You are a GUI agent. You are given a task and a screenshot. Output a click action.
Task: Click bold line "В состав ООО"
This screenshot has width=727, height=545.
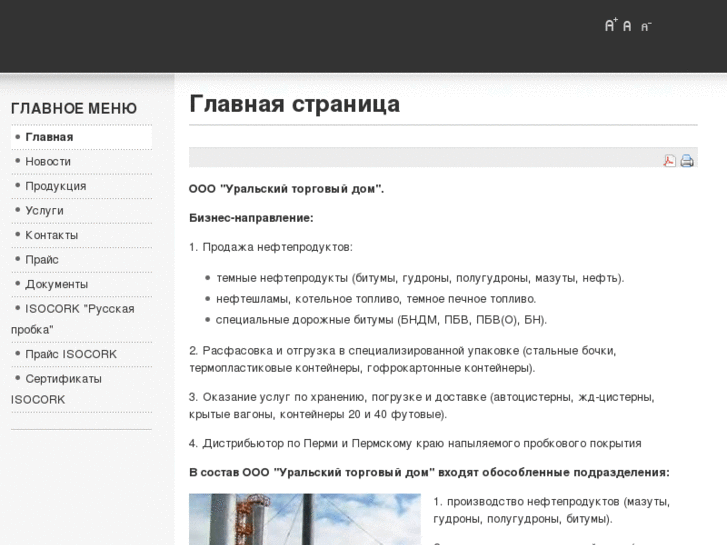[x=429, y=473]
